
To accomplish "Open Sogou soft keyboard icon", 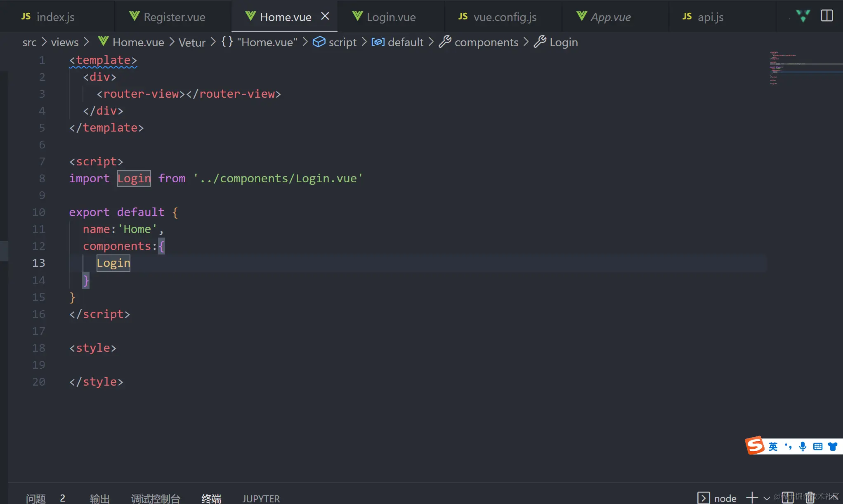I will [x=817, y=446].
